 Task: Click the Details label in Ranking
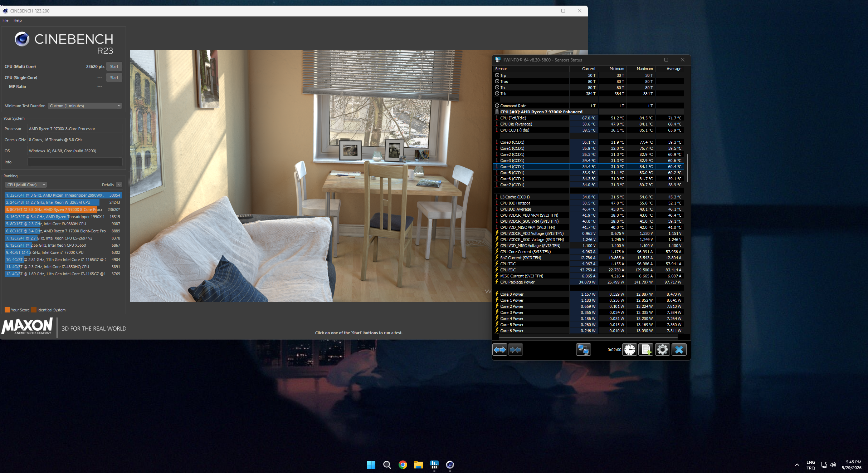coord(108,185)
